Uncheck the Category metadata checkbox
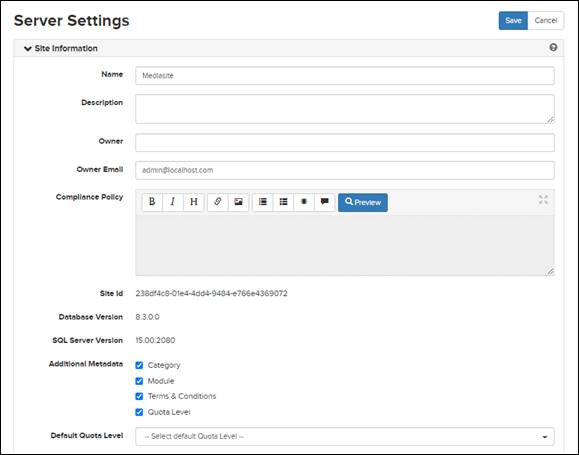The width and height of the screenshot is (579, 455). (139, 365)
